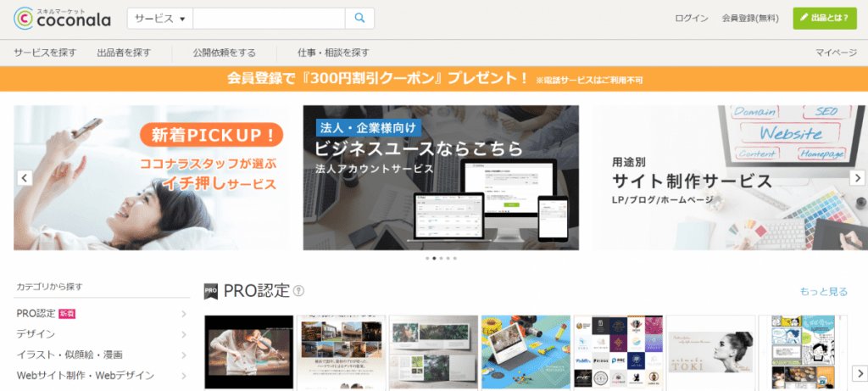Image resolution: width=868 pixels, height=391 pixels.
Task: Show next banner with right carousel arrow
Action: click(x=858, y=178)
